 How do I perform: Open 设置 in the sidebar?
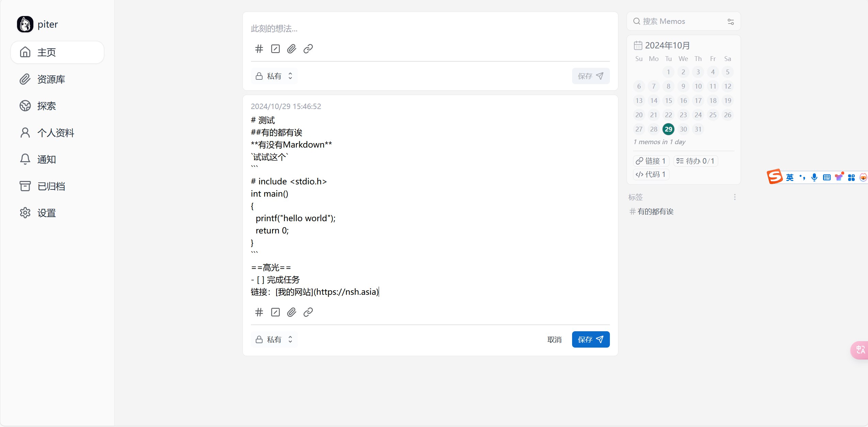pos(46,213)
